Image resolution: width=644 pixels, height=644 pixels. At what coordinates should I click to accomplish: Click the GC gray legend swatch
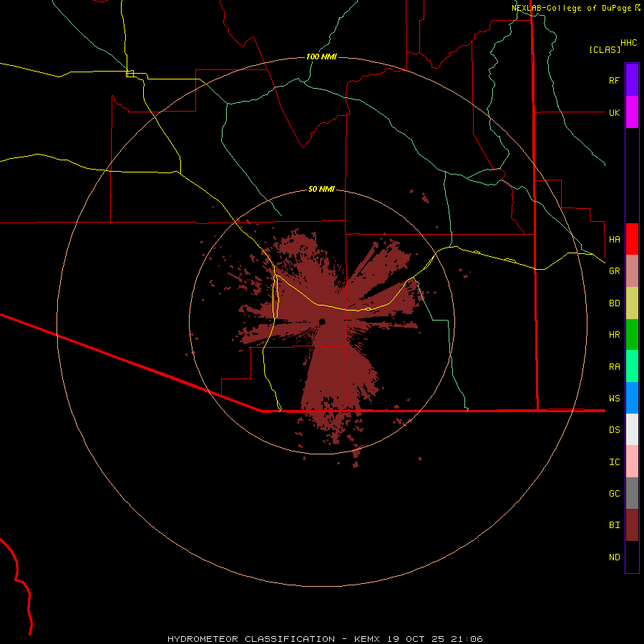pos(632,493)
